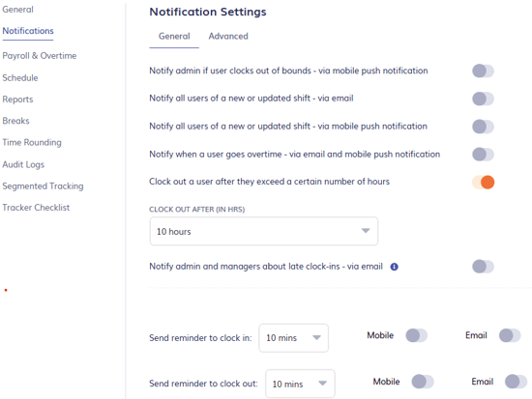Image resolution: width=532 pixels, height=399 pixels.
Task: Enable new shift notification via email
Action: tap(483, 99)
